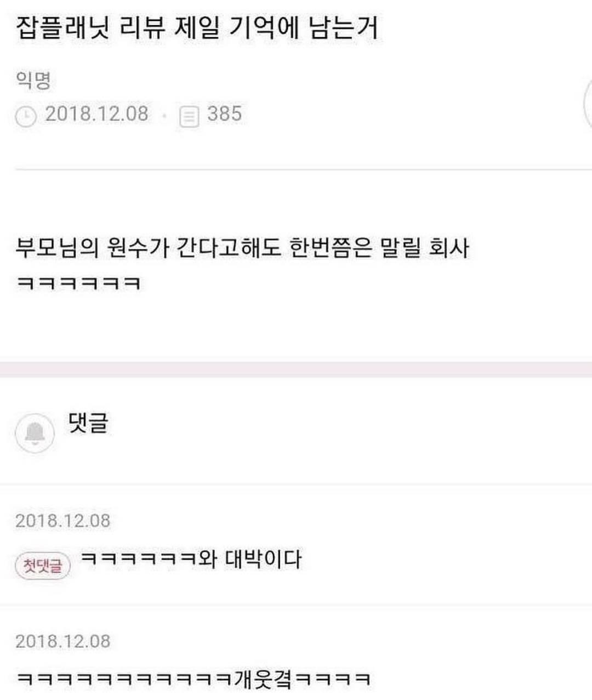The height and width of the screenshot is (700, 592).
Task: Click the document icon next to 385
Action: pyautogui.click(x=189, y=116)
